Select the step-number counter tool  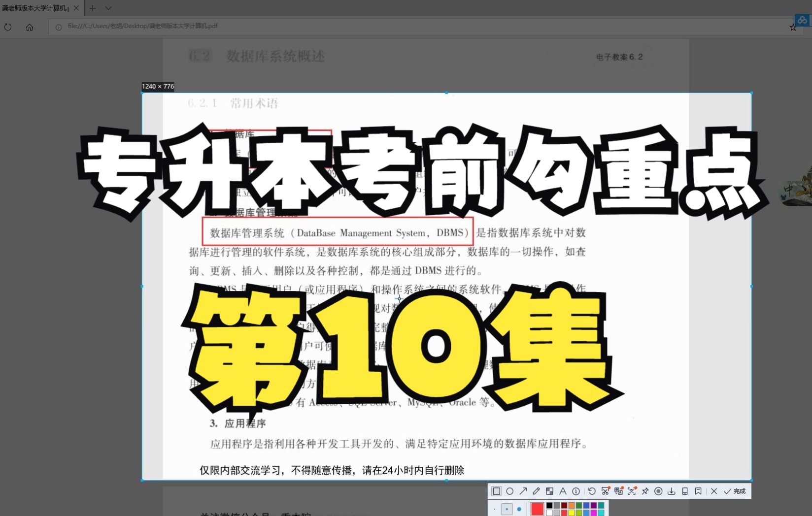pos(575,491)
